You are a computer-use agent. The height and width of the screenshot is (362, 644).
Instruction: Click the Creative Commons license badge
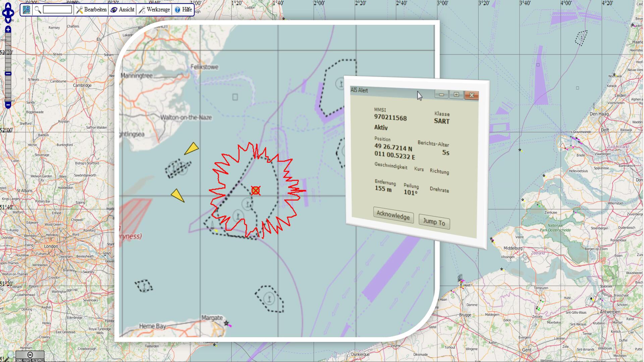(30, 356)
